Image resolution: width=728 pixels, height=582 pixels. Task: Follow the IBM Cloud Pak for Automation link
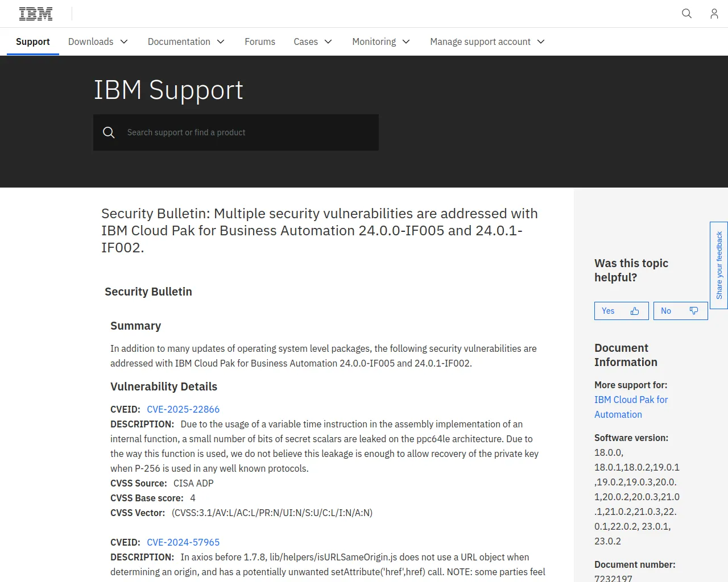[x=631, y=407]
